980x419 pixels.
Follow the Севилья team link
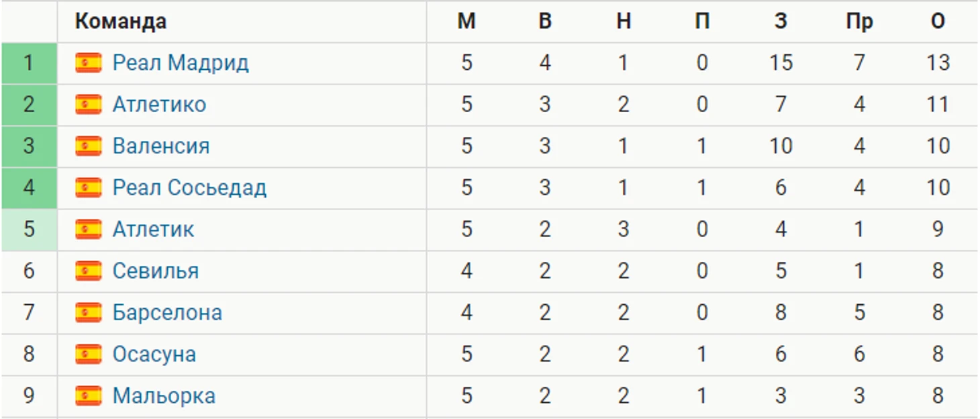point(156,271)
